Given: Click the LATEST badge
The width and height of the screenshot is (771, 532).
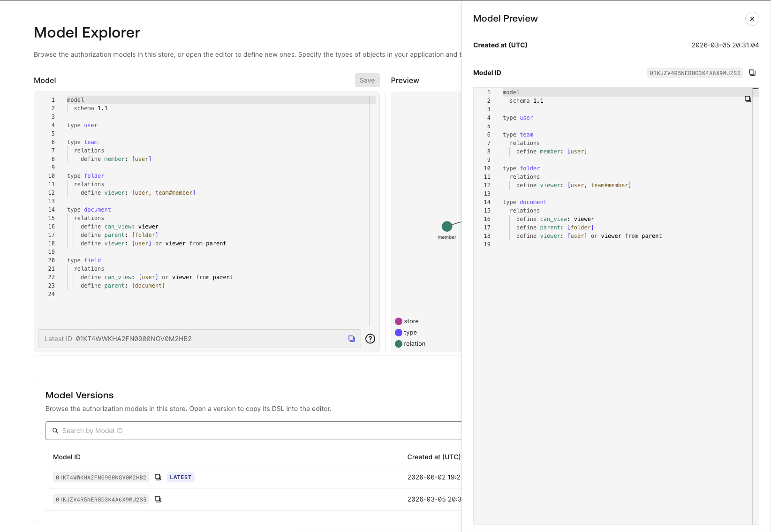Looking at the screenshot, I should point(181,477).
